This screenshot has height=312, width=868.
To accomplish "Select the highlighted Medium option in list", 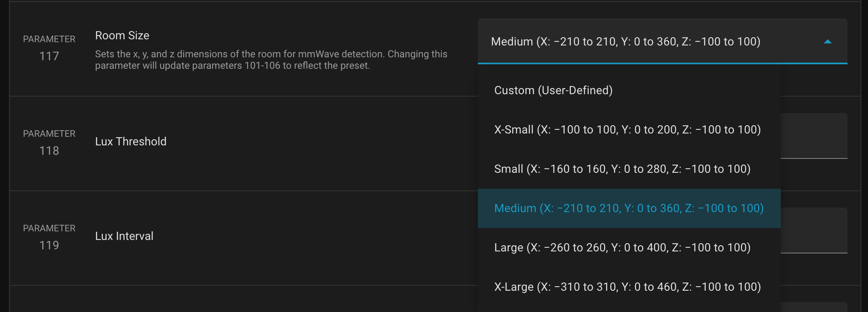I will pos(629,208).
